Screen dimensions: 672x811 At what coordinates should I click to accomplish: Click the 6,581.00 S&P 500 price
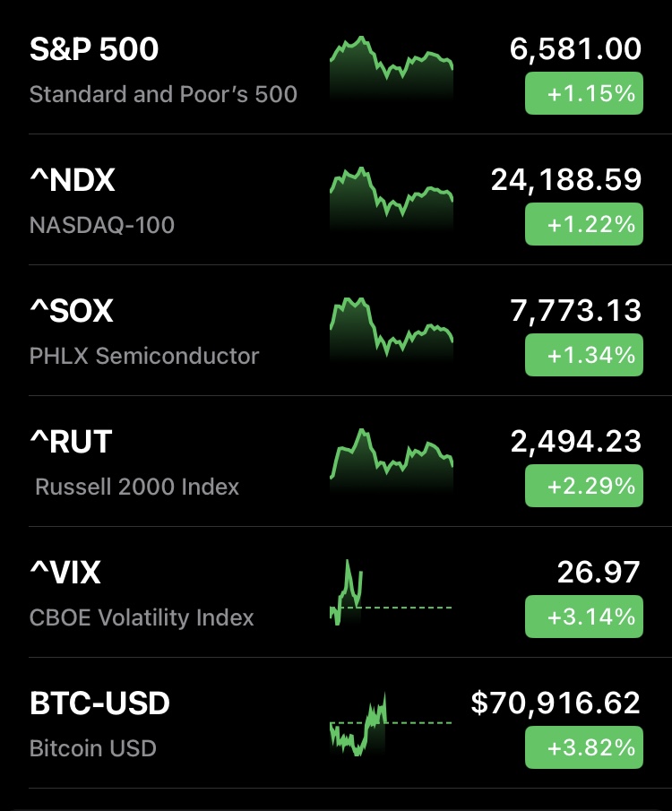point(575,49)
